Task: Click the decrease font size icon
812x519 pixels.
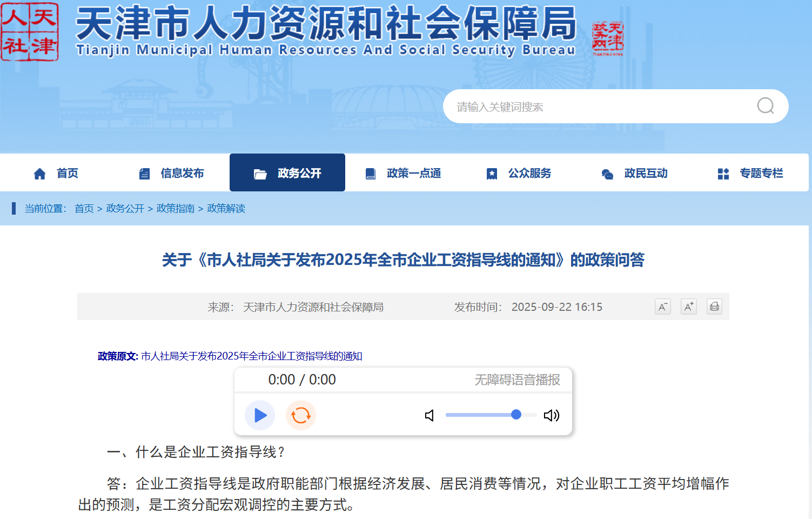Action: 662,307
